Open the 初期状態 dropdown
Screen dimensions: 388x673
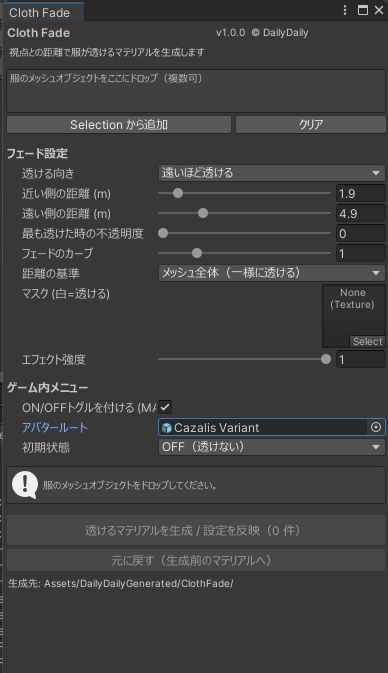tap(272, 447)
